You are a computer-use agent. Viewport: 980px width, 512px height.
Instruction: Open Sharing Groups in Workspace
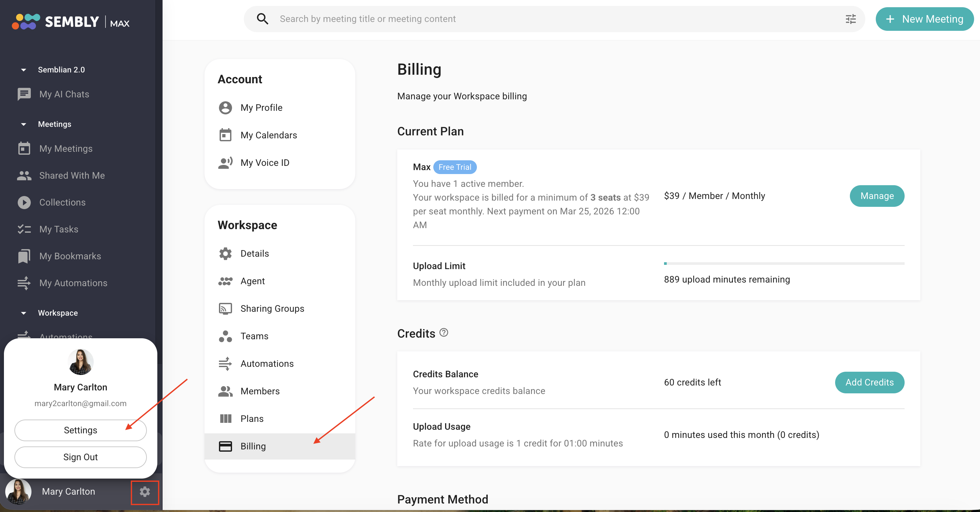click(272, 308)
